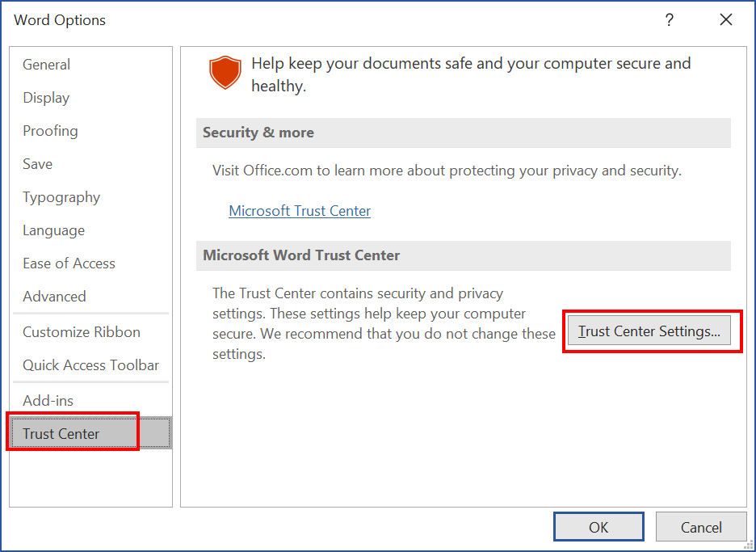The image size is (756, 552).
Task: Confirm with the OK button
Action: click(598, 526)
